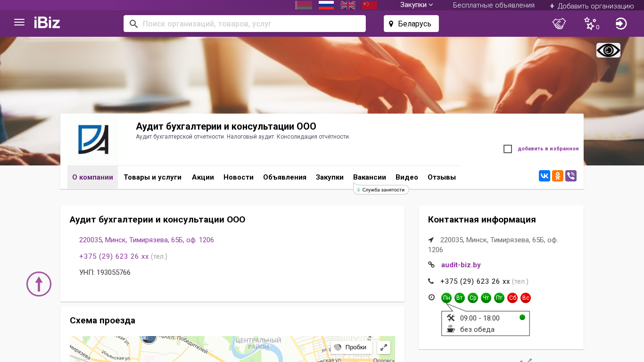644x362 pixels.
Task: Toggle accessibility eye view mode
Action: click(x=608, y=50)
